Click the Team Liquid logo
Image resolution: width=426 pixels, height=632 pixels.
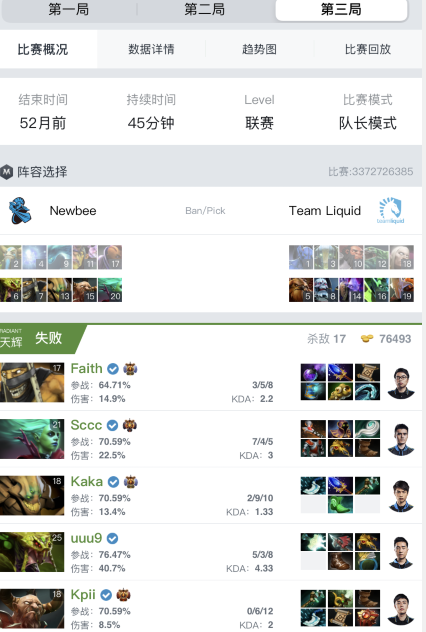[x=390, y=210]
